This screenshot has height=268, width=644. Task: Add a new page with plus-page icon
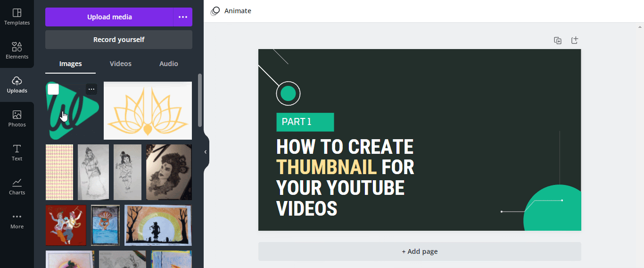575,41
